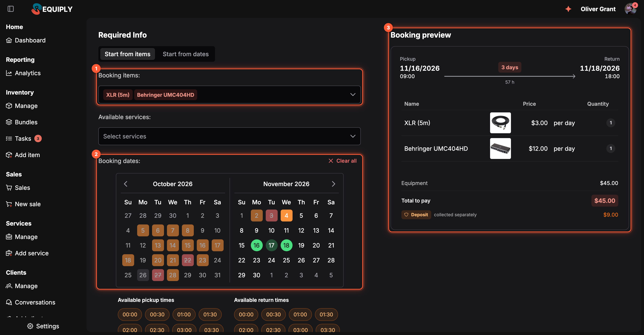Click the XLR cable thumbnail
The image size is (644, 335).
pos(500,123)
